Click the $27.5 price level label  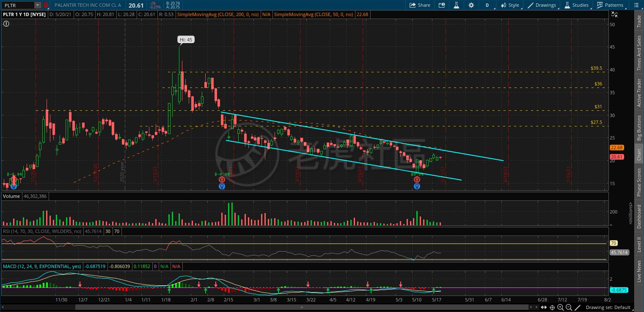pyautogui.click(x=597, y=123)
